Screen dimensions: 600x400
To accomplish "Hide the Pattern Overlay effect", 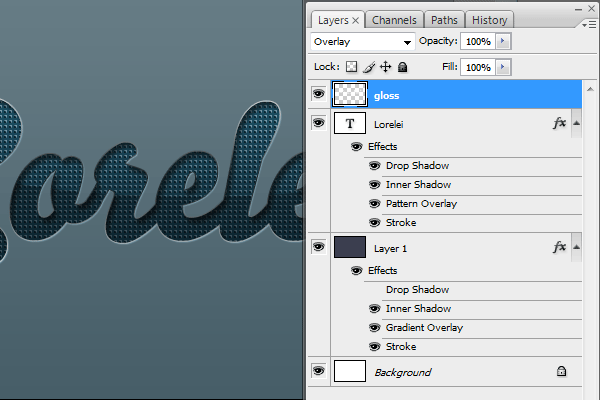I will click(x=374, y=204).
